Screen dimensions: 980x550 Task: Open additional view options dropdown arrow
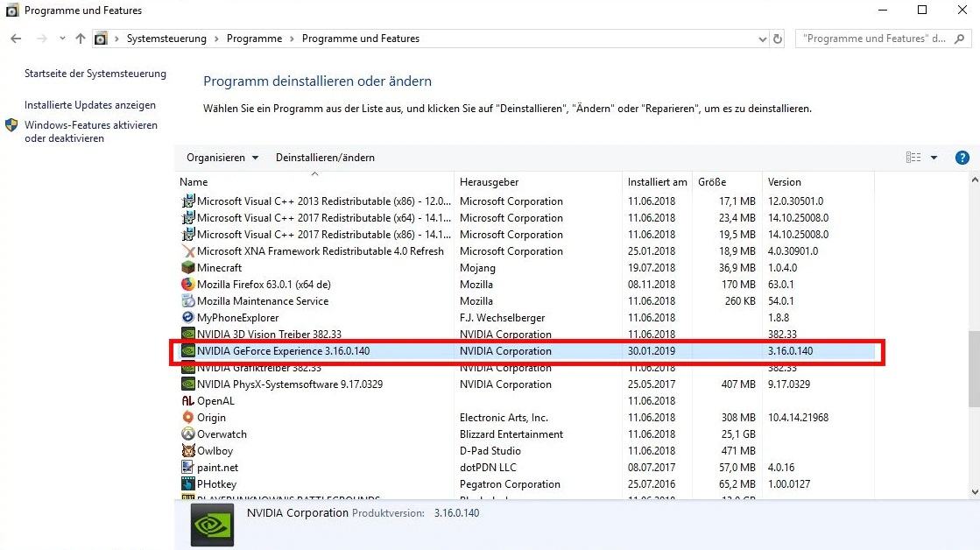tap(934, 158)
